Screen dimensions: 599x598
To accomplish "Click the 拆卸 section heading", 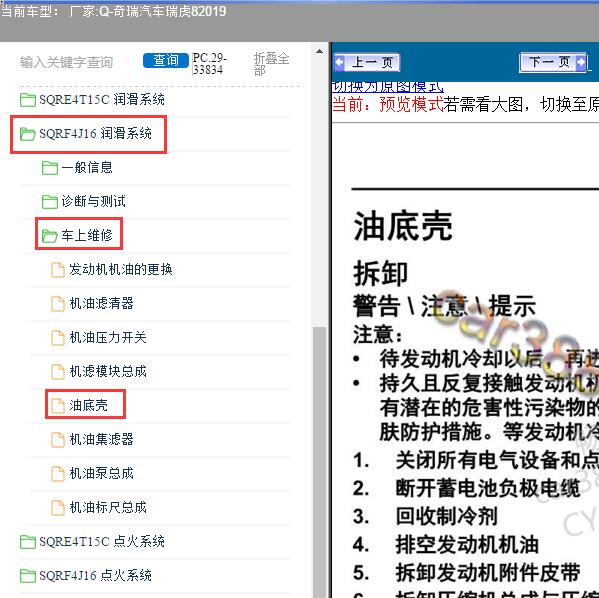I will point(380,274).
